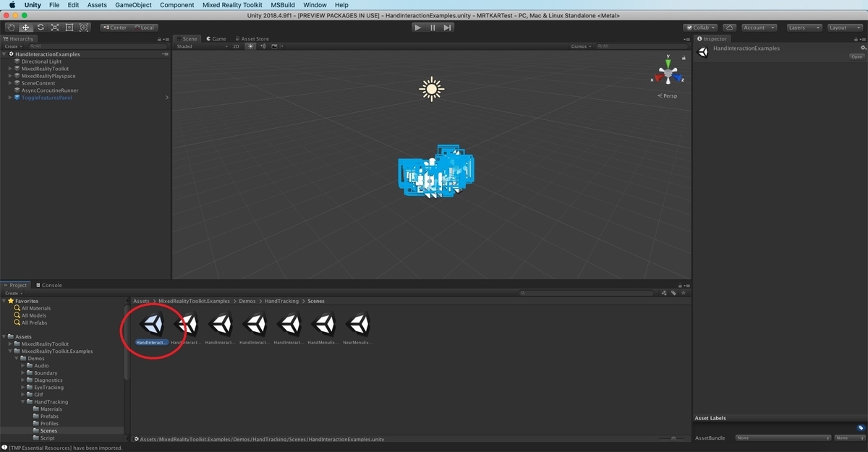Viewport: 868px width, 452px height.
Task: Click the Pause button
Action: (433, 27)
